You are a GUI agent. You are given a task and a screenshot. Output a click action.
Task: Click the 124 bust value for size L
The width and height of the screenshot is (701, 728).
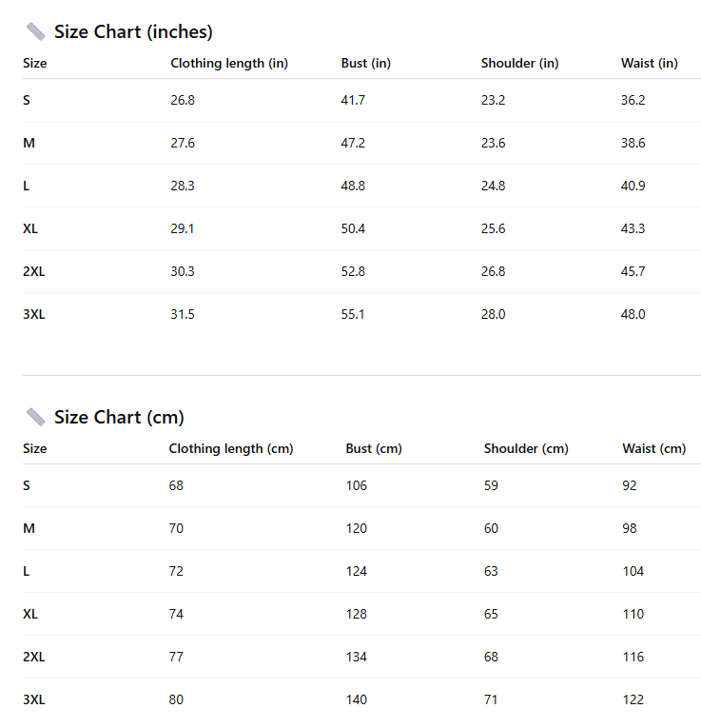click(x=357, y=572)
